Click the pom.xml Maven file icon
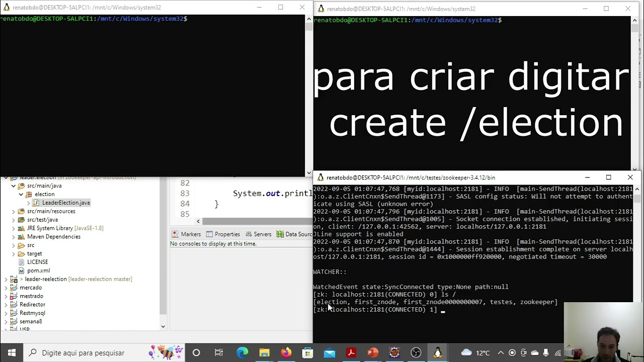The width and height of the screenshot is (644, 362). tap(22, 270)
